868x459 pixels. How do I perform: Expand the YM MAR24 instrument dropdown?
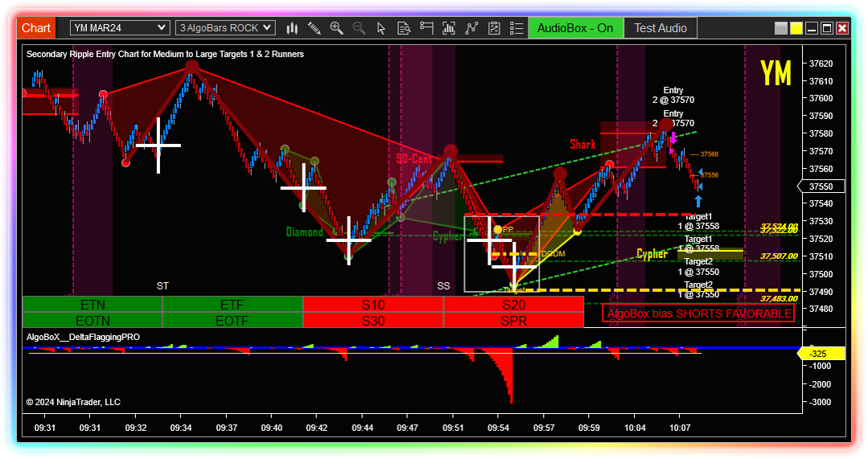coord(120,28)
